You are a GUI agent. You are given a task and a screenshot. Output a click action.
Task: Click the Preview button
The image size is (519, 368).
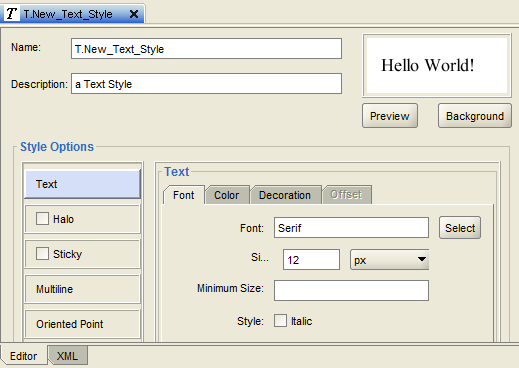tap(390, 116)
